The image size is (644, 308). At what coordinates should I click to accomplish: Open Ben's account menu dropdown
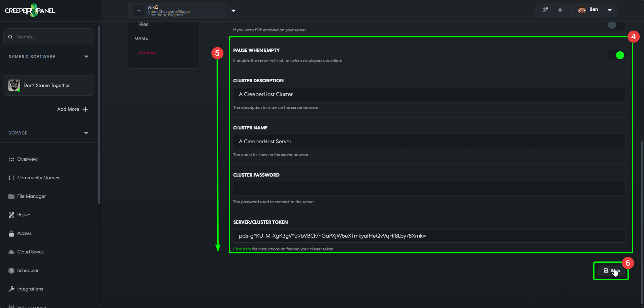(610, 10)
